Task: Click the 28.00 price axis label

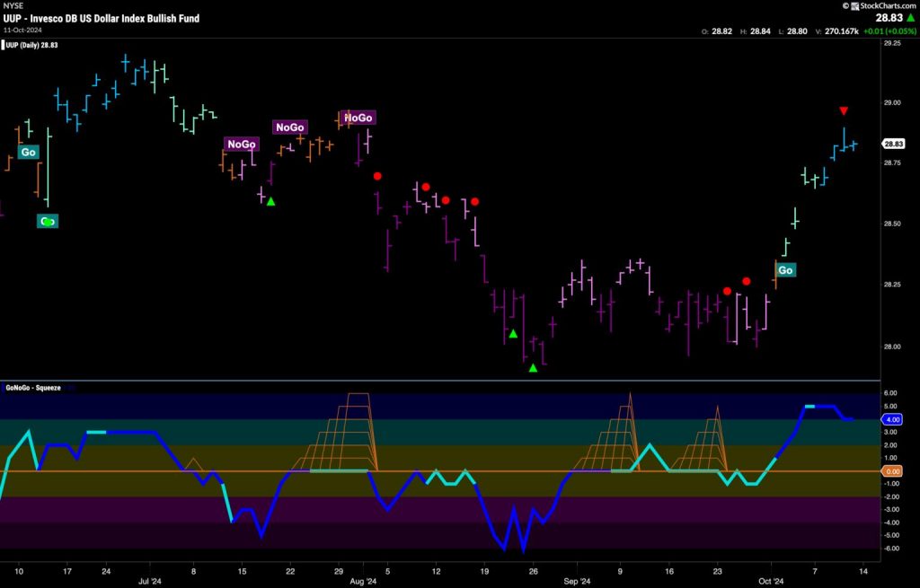Action: 892,347
